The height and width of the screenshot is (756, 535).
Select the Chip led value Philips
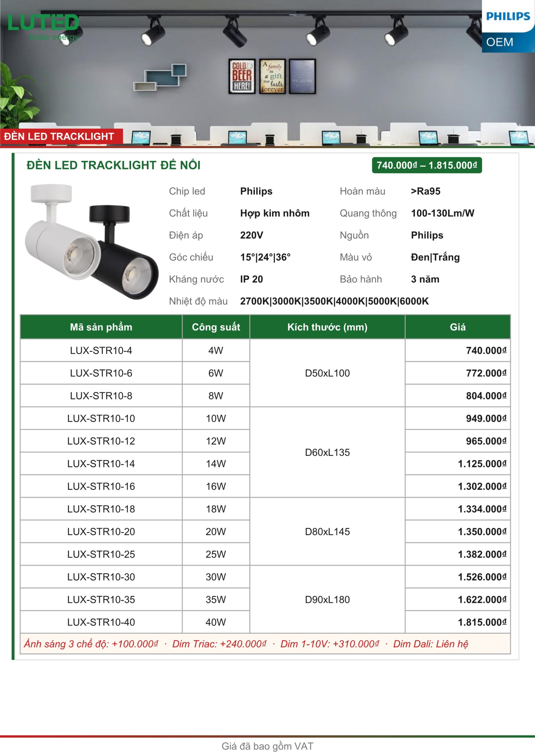coord(256,191)
